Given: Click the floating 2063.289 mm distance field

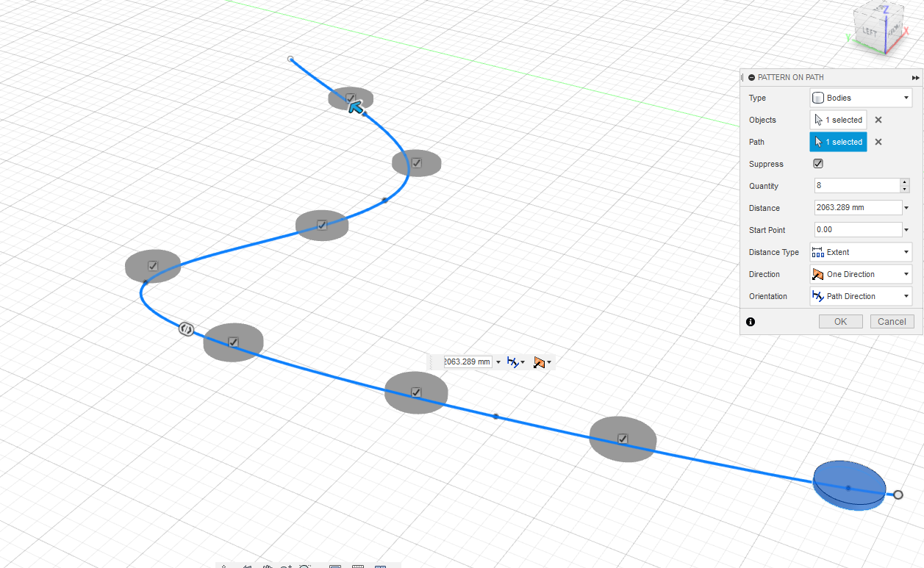Looking at the screenshot, I should [x=467, y=362].
